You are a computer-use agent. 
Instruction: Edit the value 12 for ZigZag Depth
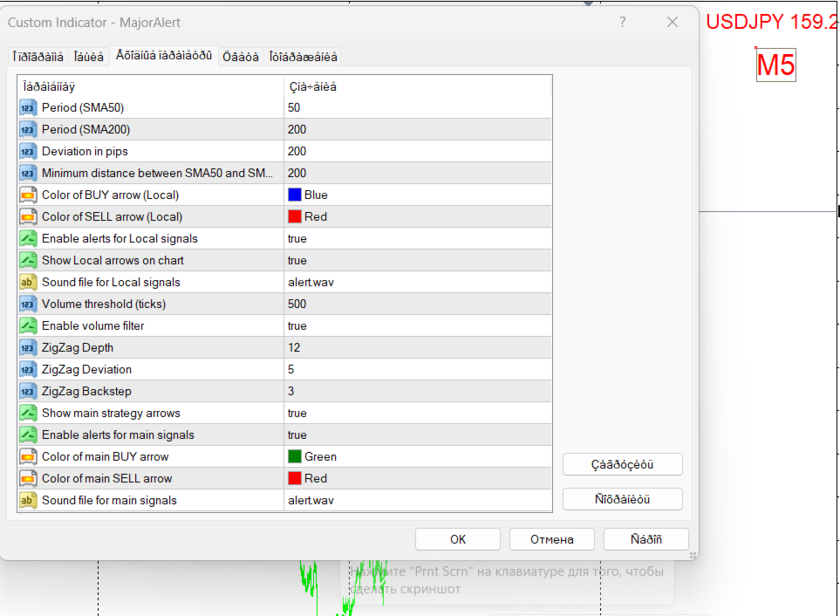click(417, 347)
